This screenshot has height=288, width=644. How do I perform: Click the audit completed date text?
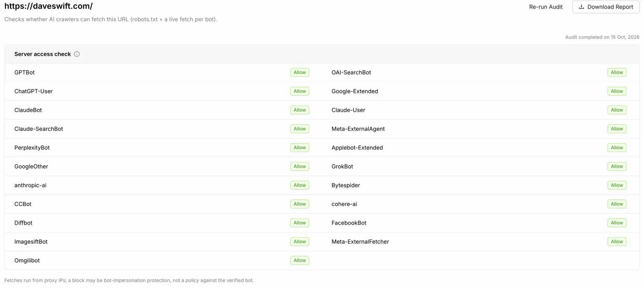pos(602,37)
